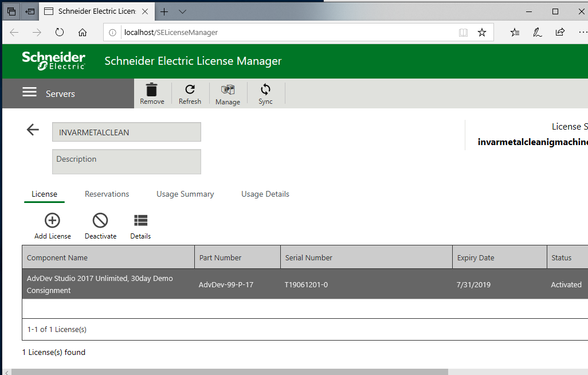The height and width of the screenshot is (375, 588).
Task: Click the 1-1 of 1 License(s) pager text
Action: (57, 329)
